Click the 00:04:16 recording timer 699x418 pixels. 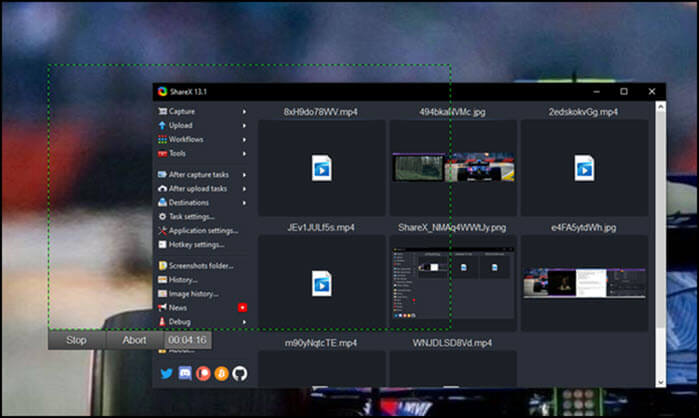(x=187, y=340)
